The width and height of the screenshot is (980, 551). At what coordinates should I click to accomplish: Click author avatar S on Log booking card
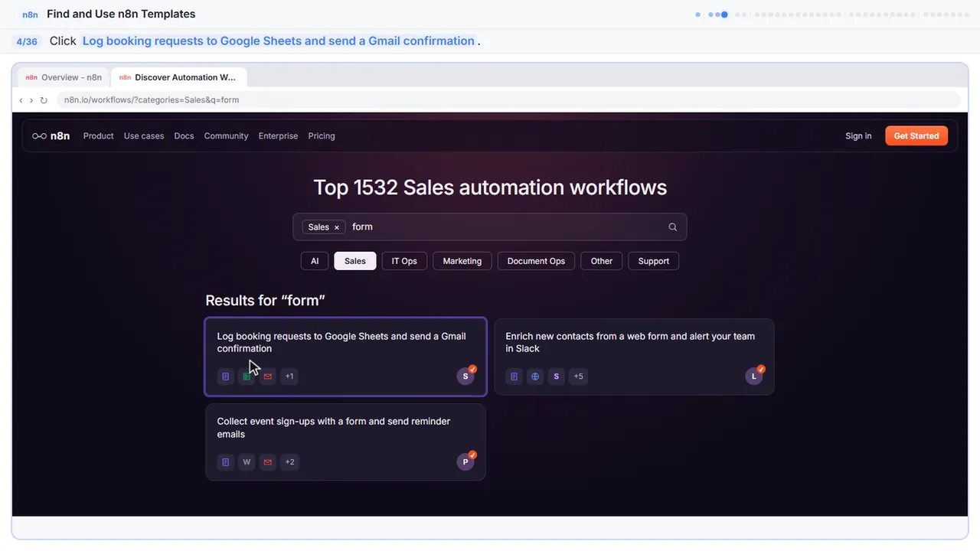(465, 376)
